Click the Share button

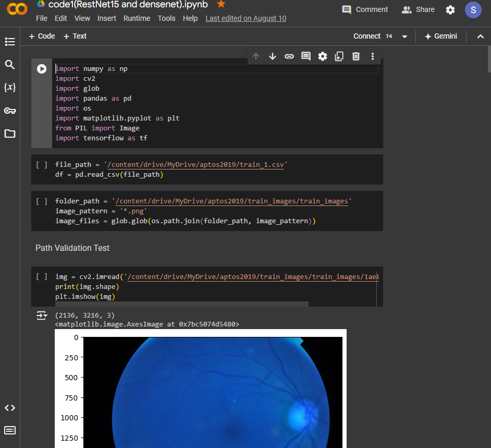point(418,9)
